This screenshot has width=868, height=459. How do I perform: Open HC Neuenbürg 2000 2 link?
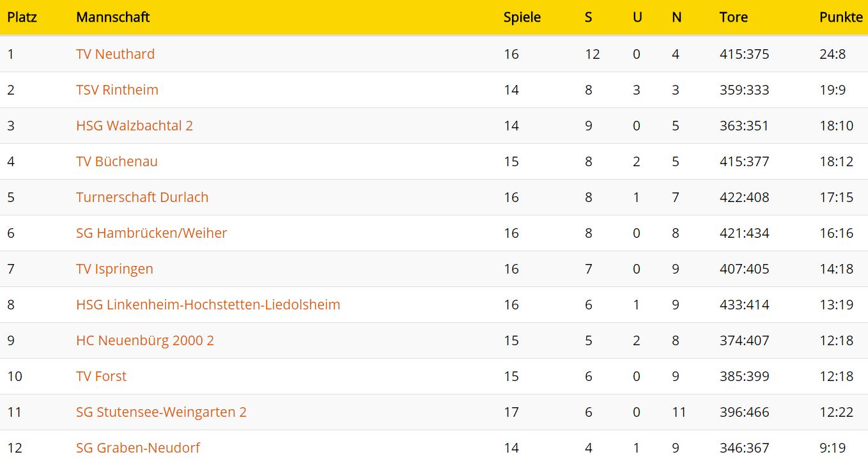pyautogui.click(x=145, y=340)
